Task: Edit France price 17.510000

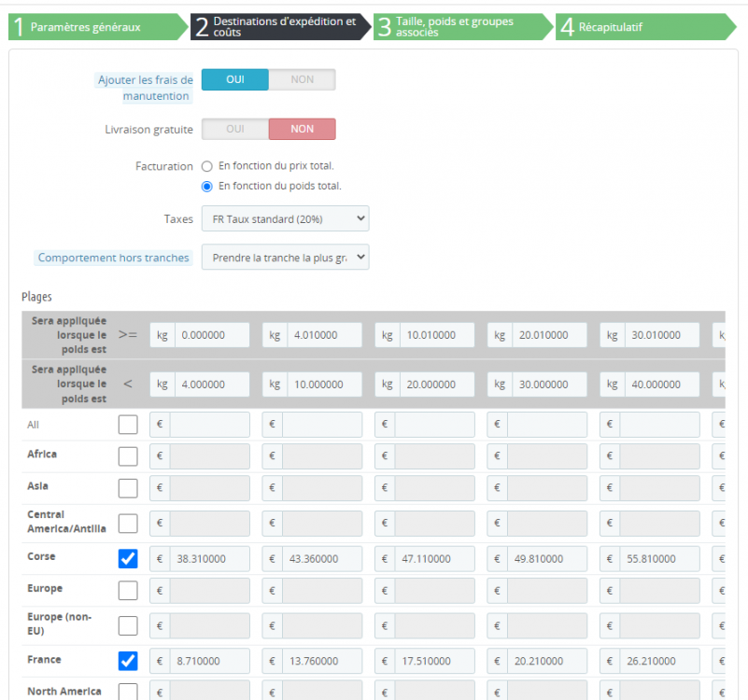Action: 434,661
